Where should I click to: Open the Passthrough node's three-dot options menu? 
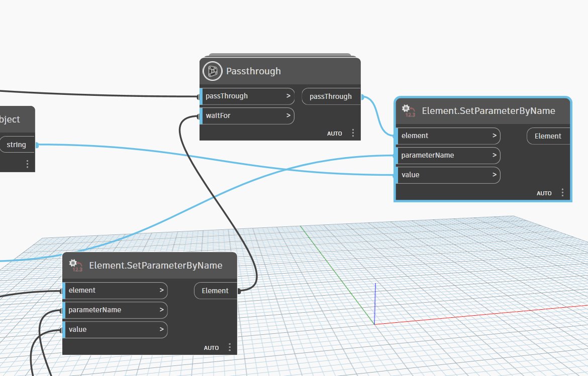point(353,133)
